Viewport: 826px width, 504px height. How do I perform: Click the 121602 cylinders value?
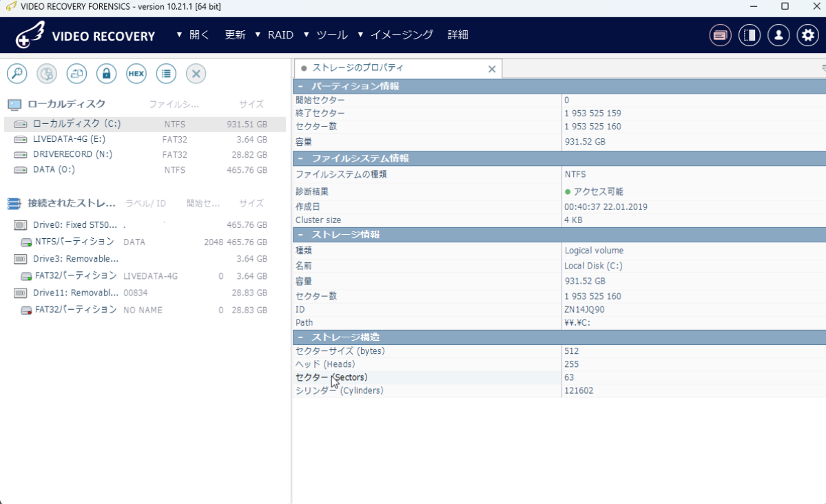pos(579,391)
